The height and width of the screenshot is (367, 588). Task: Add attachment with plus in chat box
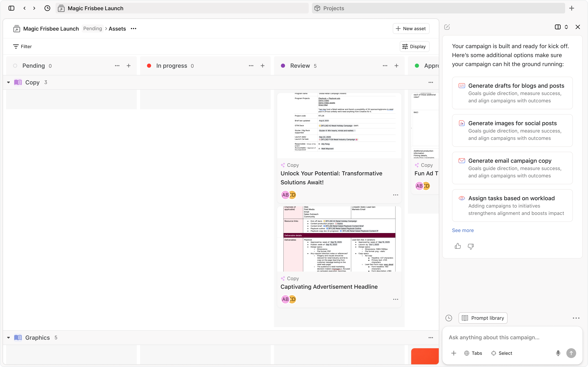pyautogui.click(x=454, y=353)
